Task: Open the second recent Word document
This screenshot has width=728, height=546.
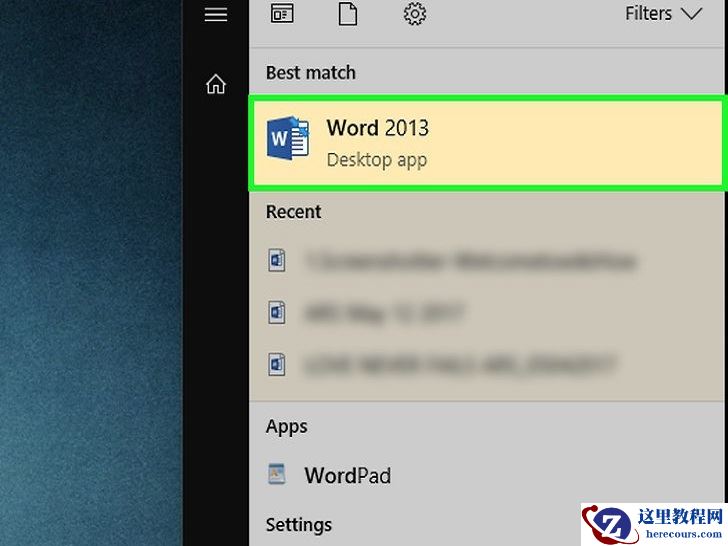Action: [487, 312]
